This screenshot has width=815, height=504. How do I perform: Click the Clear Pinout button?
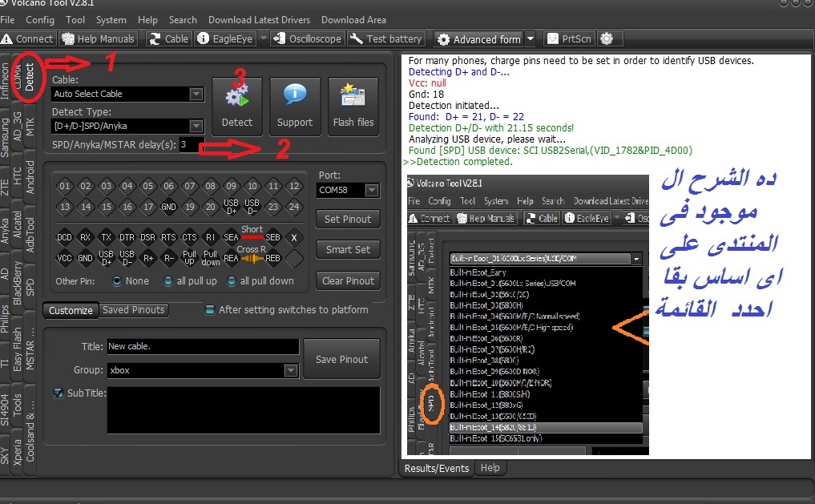click(x=348, y=280)
